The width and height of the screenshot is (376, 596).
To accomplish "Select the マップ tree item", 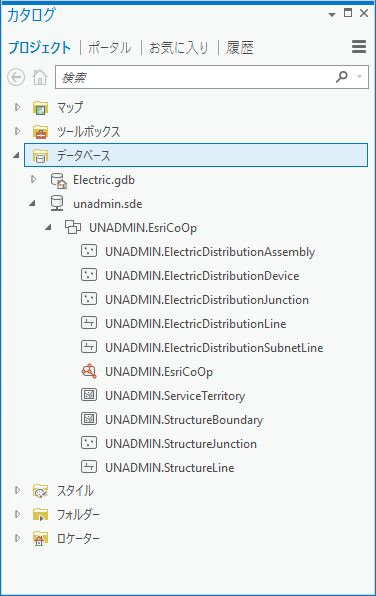I will click(70, 108).
